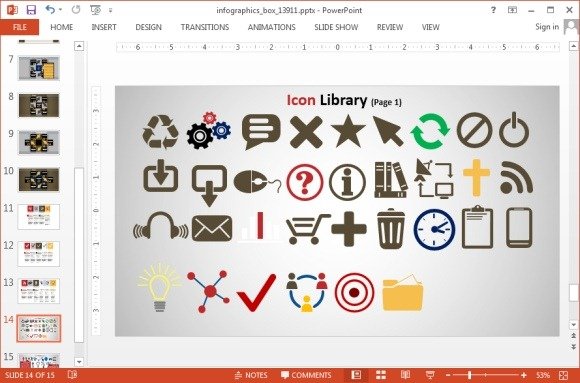580x383 pixels.
Task: Open the SLIDE SHOW tab
Action: 336,27
